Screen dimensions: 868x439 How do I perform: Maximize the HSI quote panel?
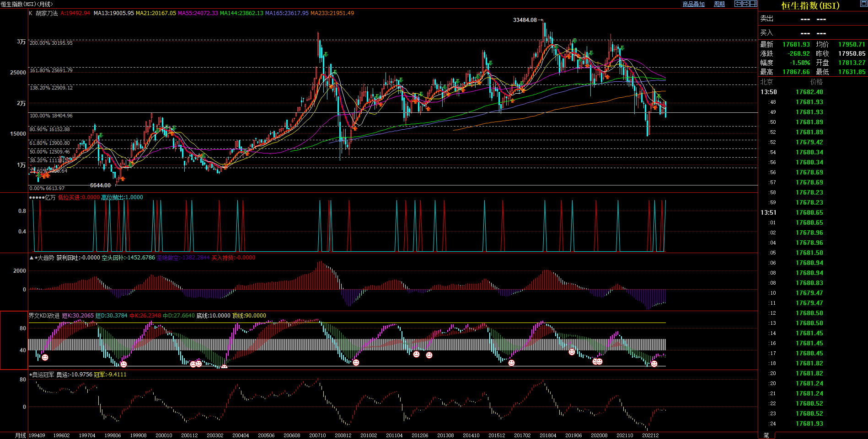[863, 4]
